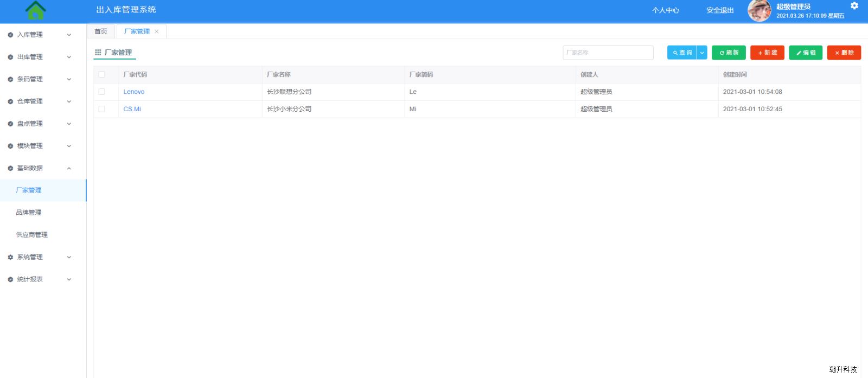Screen dimensions: 868x378
Task: Click the green house logo icon
Action: [x=36, y=10]
